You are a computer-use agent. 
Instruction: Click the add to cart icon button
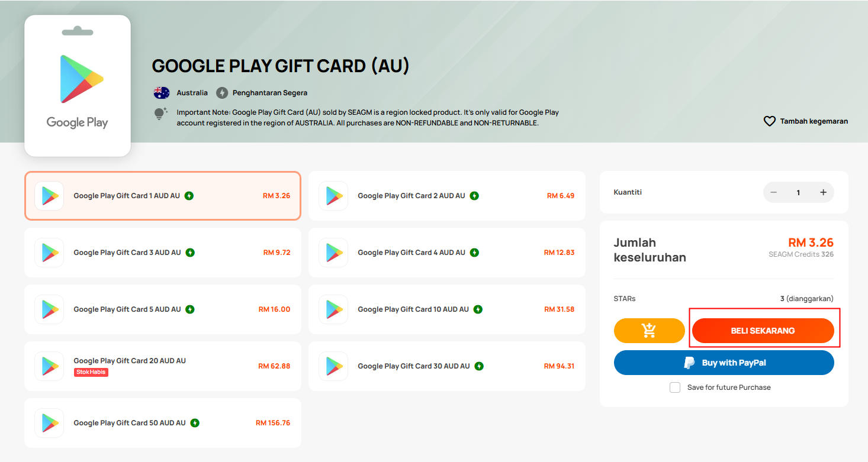click(649, 331)
